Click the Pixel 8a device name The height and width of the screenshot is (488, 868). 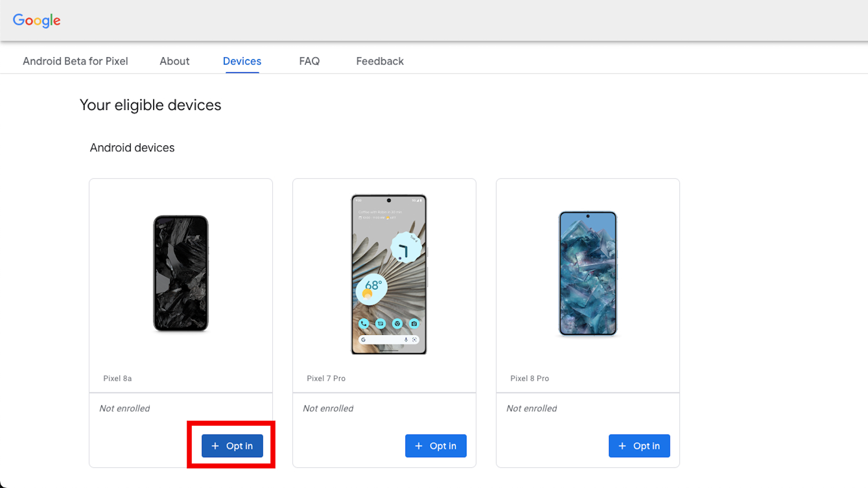[x=118, y=379]
